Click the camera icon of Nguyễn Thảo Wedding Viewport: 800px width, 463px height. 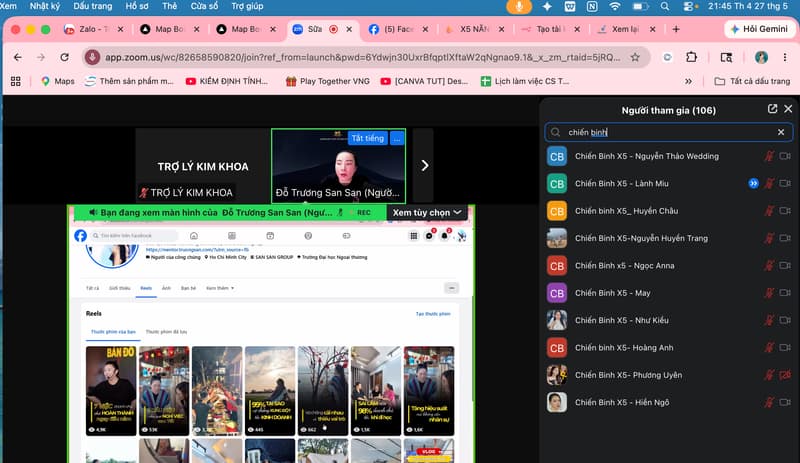[785, 156]
